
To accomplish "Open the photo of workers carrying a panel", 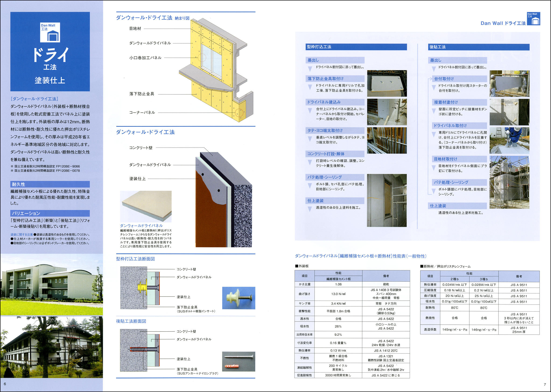I will [509, 84].
